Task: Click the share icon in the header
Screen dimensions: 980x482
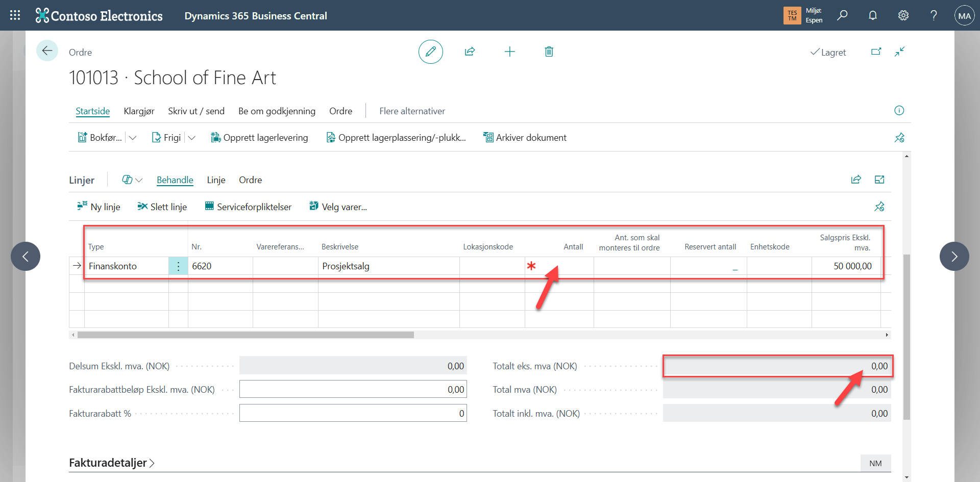Action: pos(470,52)
